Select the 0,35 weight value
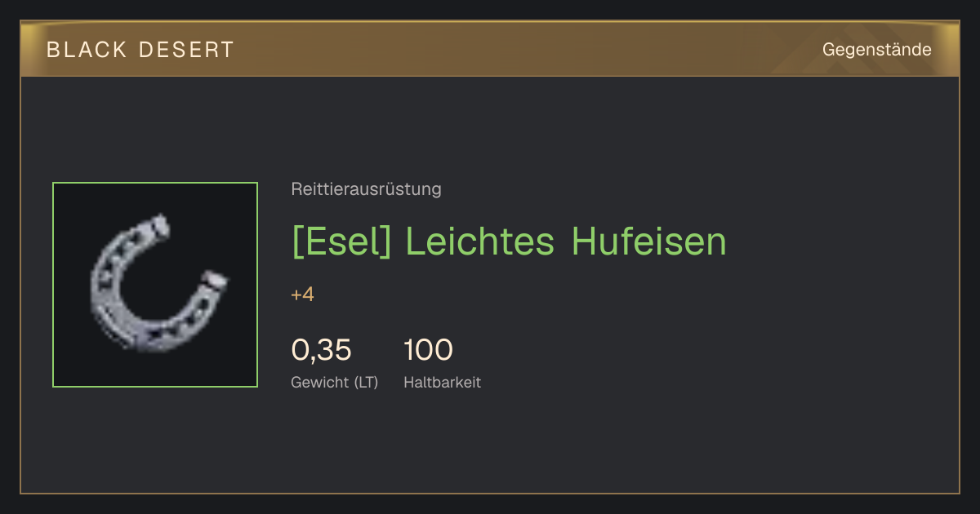This screenshot has height=514, width=980. coord(321,350)
